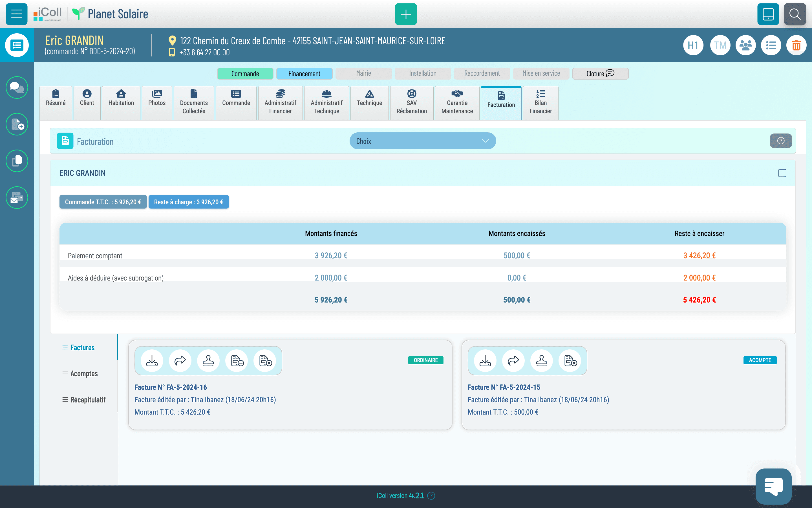The image size is (812, 508).
Task: Click the orange trash delete icon
Action: click(796, 45)
